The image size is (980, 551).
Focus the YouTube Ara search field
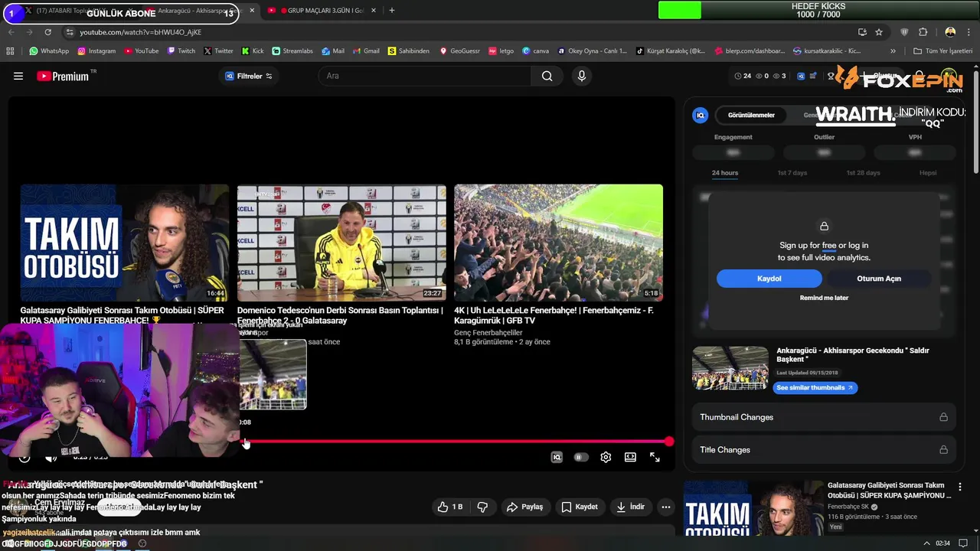point(425,76)
